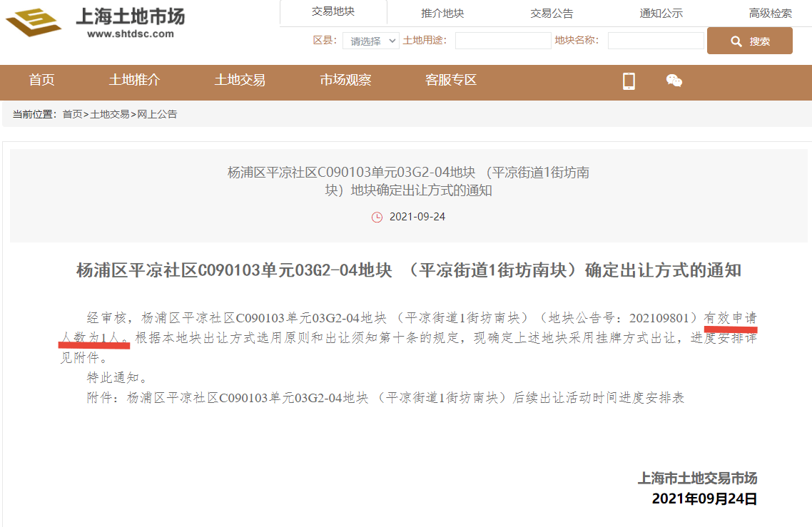Focus the 地块名称 input field

pyautogui.click(x=656, y=41)
